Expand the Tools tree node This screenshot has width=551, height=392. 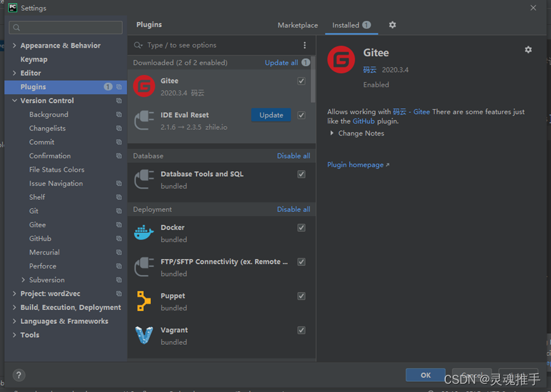(x=15, y=335)
